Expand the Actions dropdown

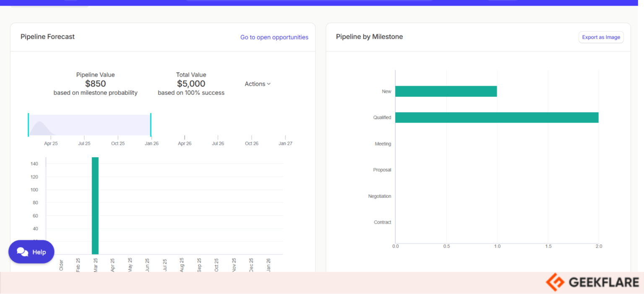click(257, 84)
